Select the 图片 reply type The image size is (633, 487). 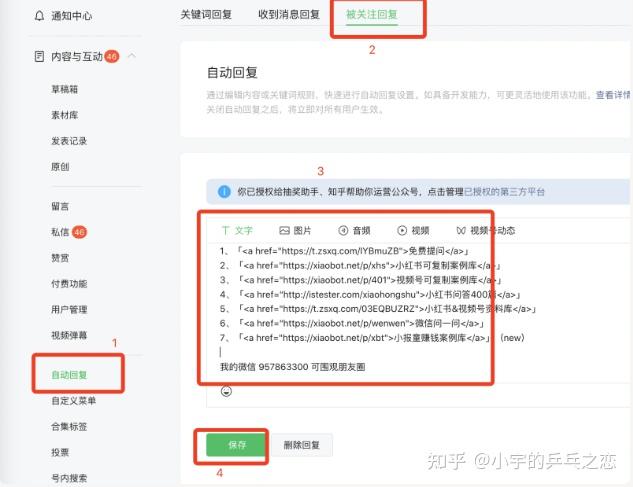(295, 231)
